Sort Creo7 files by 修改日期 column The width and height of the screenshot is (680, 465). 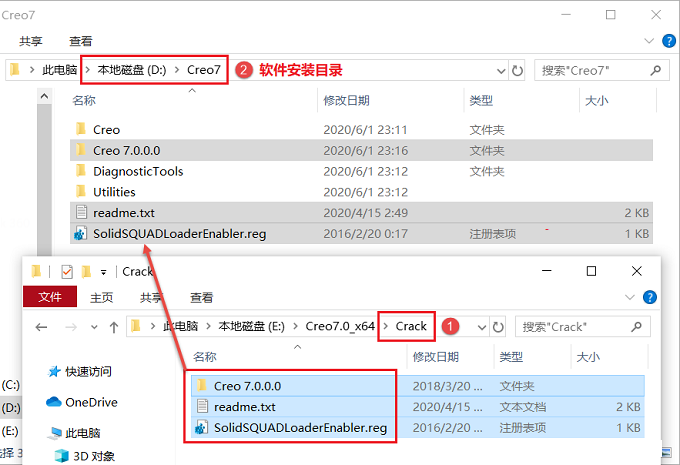(x=346, y=101)
